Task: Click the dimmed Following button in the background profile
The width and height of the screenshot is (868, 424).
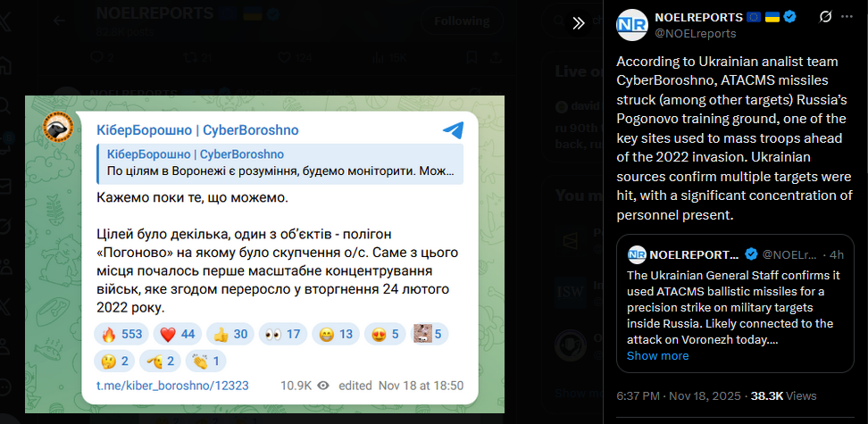Action: click(x=462, y=21)
